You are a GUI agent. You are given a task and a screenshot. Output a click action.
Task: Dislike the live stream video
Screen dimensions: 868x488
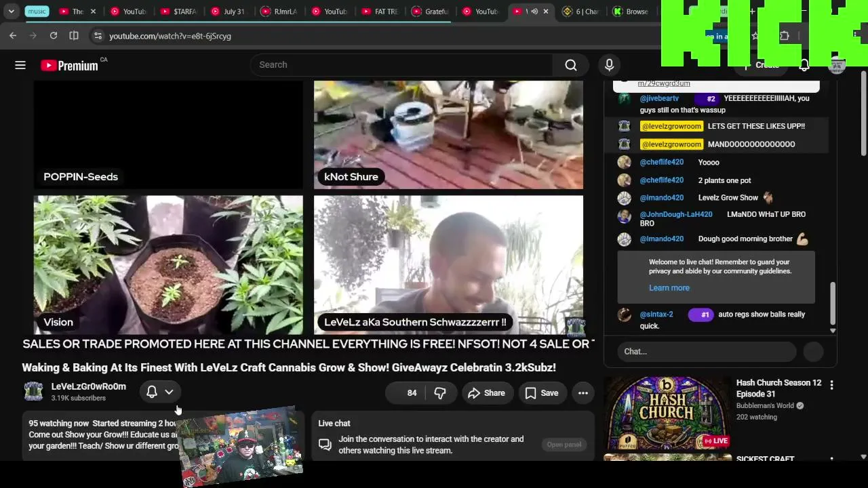(440, 393)
